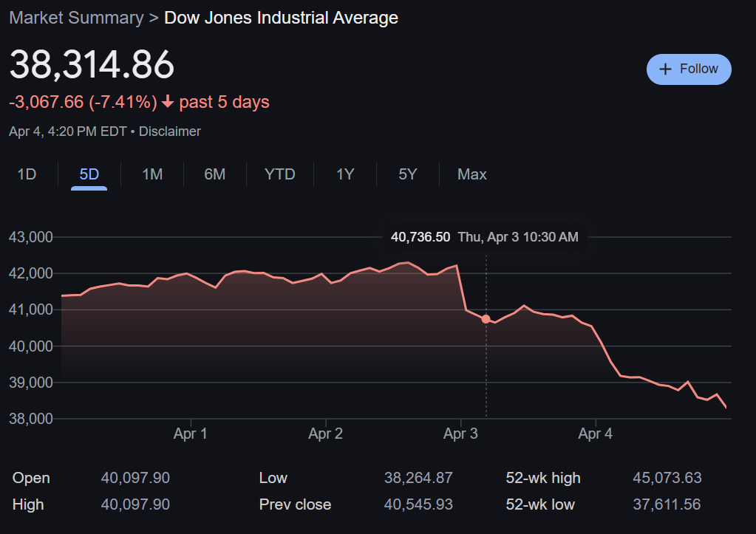The image size is (756, 534).
Task: Open the 6M time range
Action: [214, 174]
